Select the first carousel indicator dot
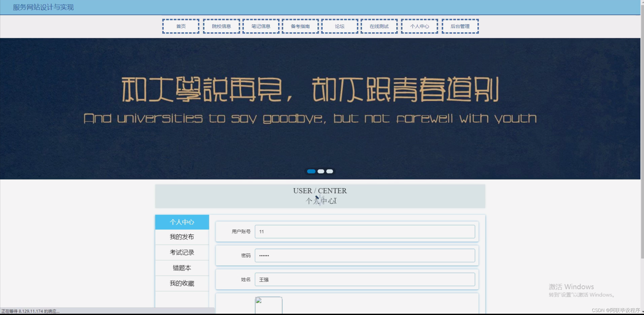 [x=312, y=171]
